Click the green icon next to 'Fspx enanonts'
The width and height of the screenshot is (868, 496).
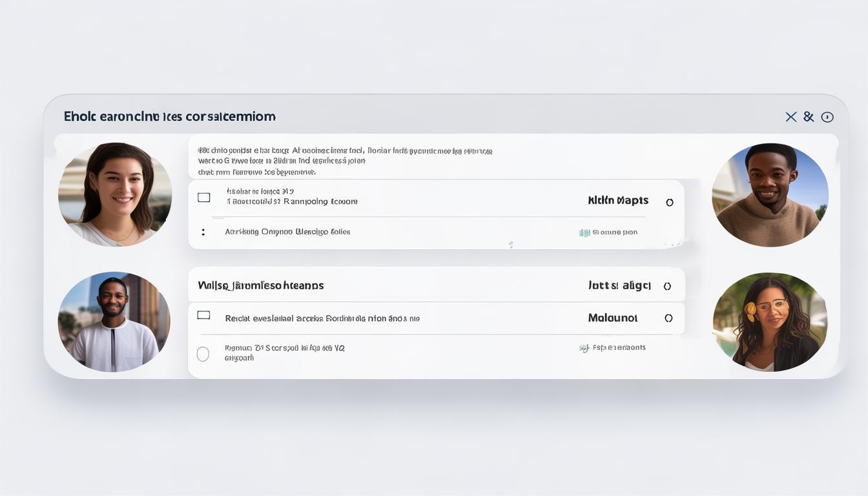click(584, 348)
